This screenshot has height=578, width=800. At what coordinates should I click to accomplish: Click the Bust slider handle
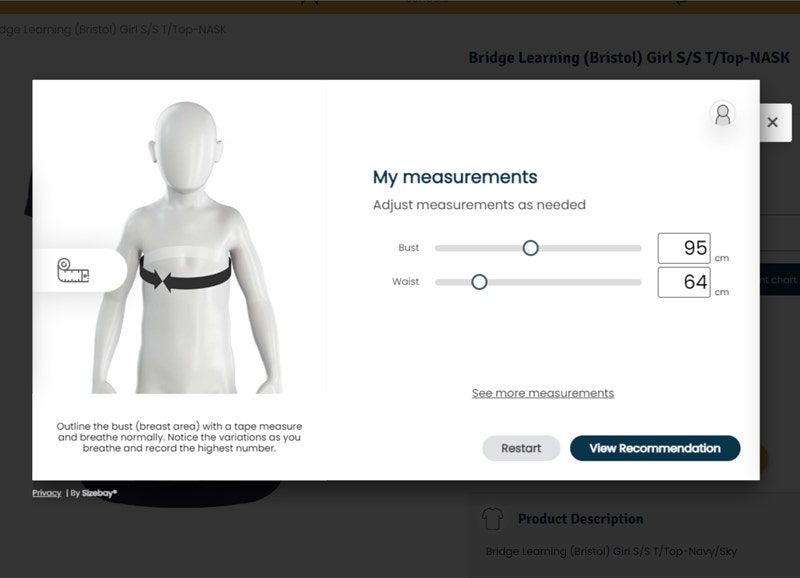click(531, 248)
